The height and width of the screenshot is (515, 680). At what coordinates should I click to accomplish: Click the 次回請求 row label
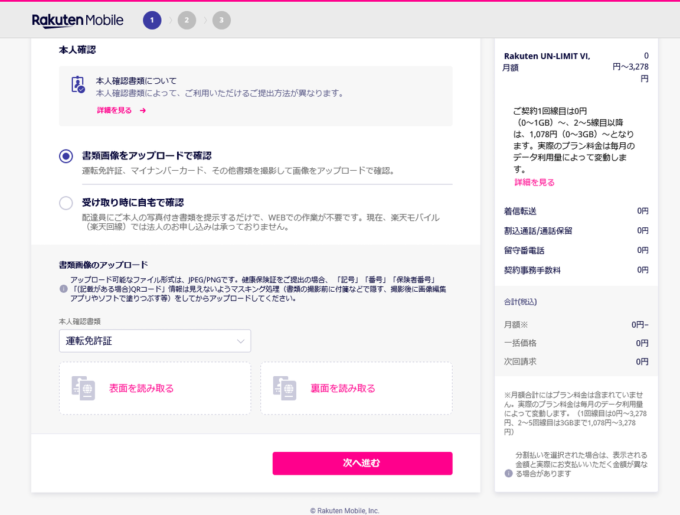pos(520,362)
